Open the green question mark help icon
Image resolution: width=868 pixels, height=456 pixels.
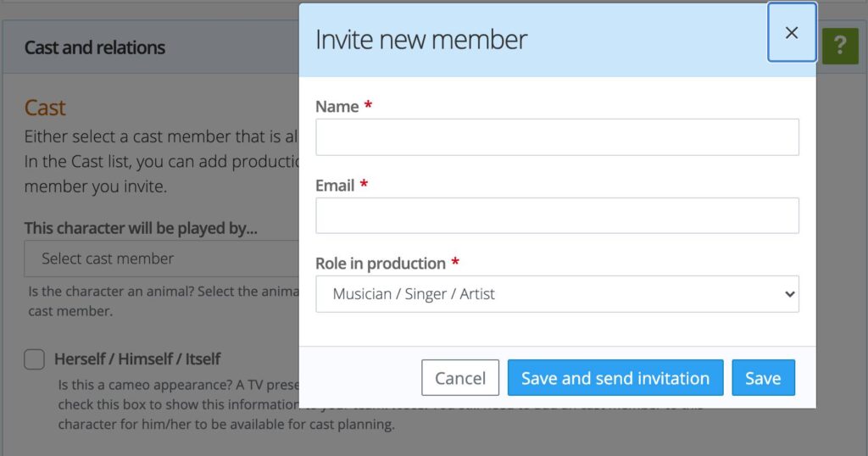pyautogui.click(x=840, y=46)
